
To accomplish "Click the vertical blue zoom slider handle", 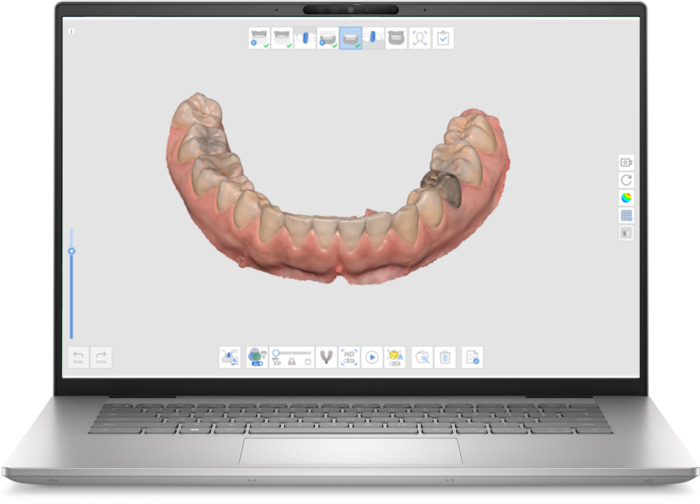I will pos(71,251).
